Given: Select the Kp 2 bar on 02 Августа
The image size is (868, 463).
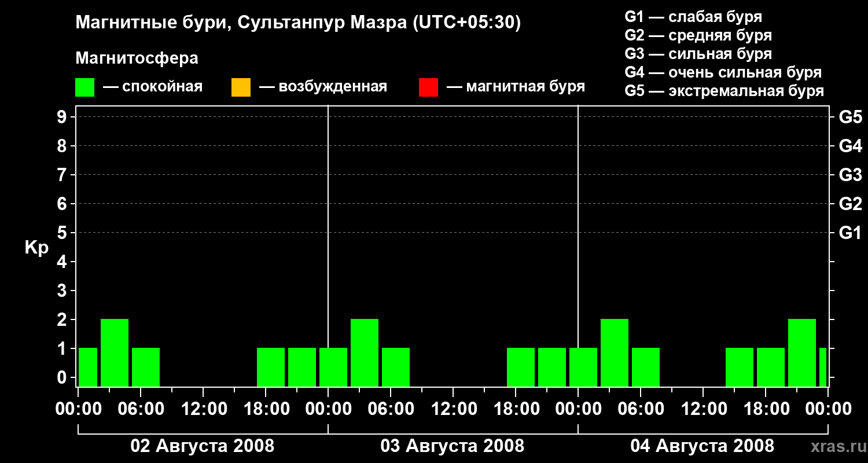Looking at the screenshot, I should pyautogui.click(x=115, y=352).
